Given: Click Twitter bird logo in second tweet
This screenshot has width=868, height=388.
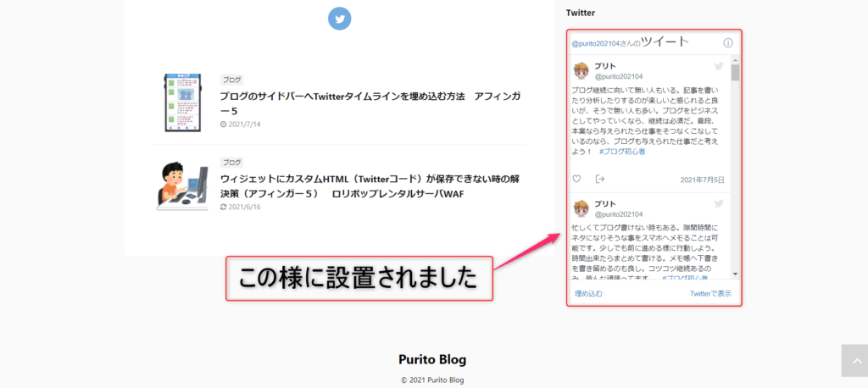Looking at the screenshot, I should [x=719, y=204].
